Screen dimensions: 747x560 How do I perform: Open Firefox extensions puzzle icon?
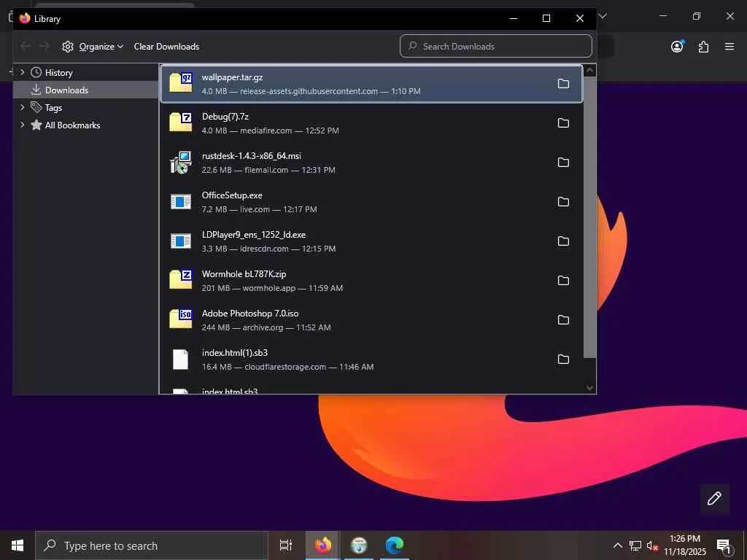click(703, 46)
